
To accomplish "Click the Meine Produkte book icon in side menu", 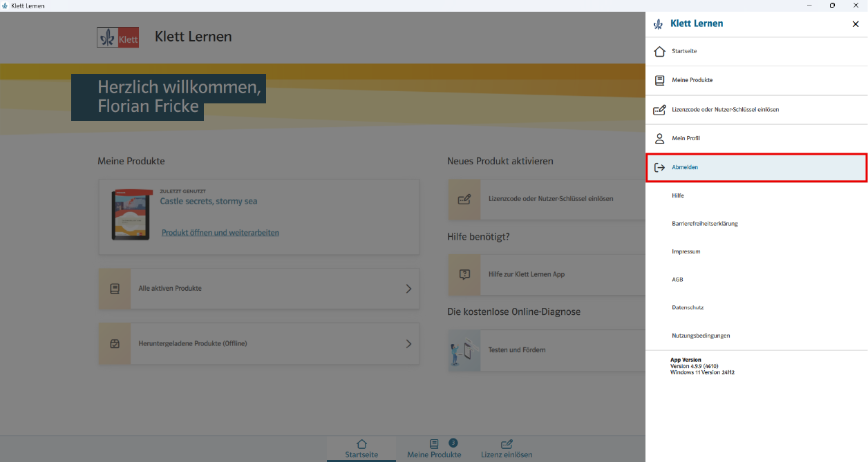I will 659,81.
